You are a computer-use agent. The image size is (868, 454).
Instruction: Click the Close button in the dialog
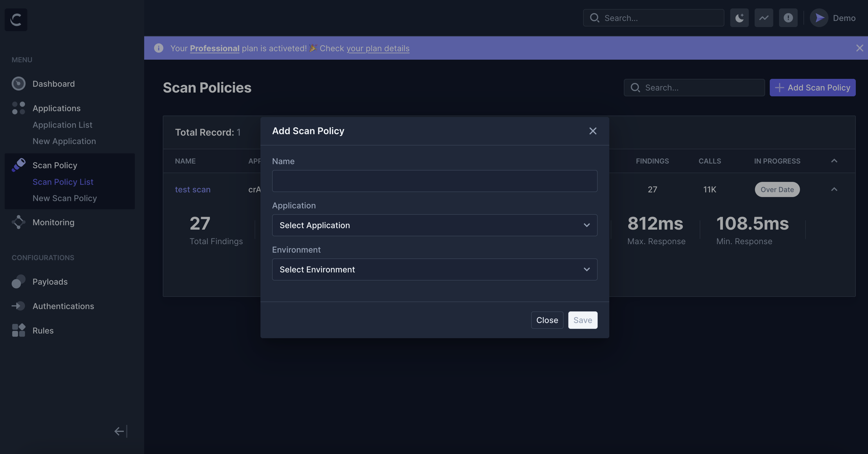coord(547,320)
